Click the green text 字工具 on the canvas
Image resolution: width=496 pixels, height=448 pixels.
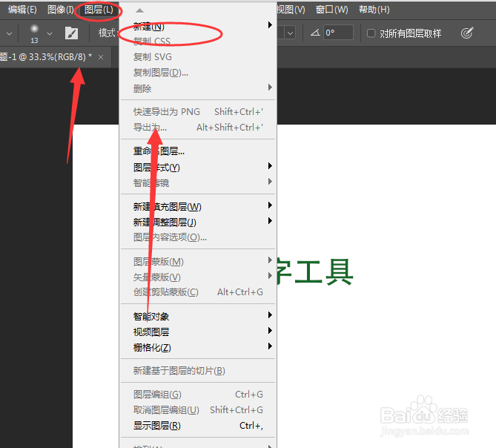click(315, 272)
